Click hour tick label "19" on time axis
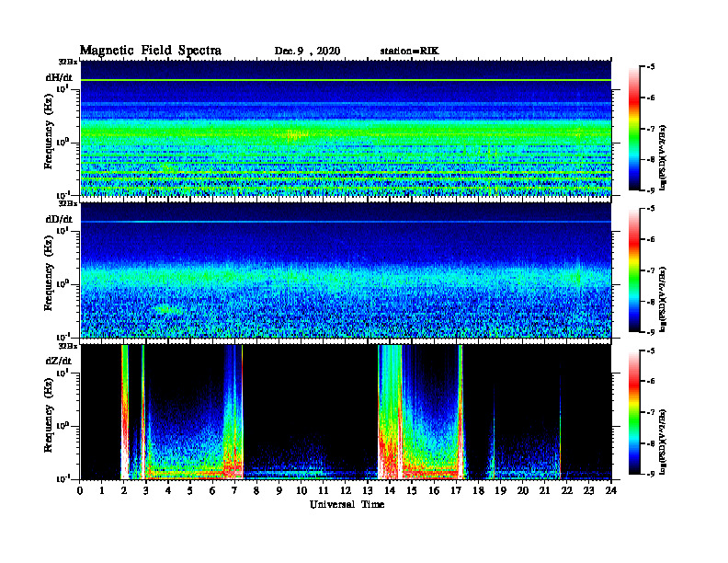 click(x=500, y=491)
